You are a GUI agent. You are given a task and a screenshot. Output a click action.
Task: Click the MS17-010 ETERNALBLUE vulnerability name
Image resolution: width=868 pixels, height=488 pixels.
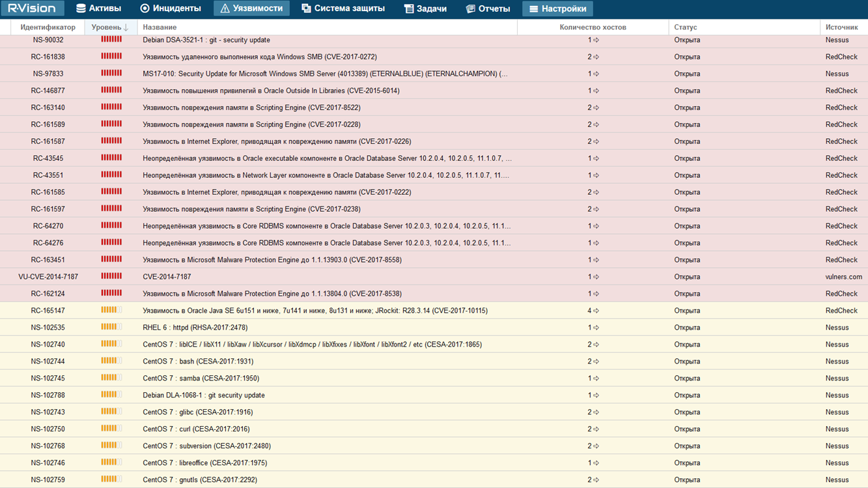point(325,74)
